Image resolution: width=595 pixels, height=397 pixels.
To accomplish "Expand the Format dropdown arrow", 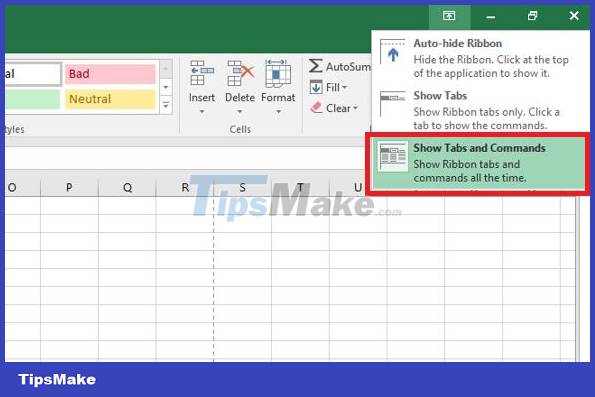I will (278, 112).
